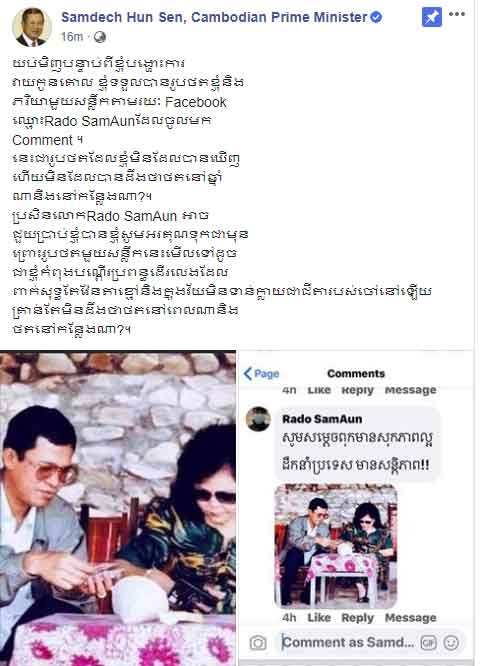Click the Comments header title
The height and width of the screenshot is (666, 484).
point(356,373)
